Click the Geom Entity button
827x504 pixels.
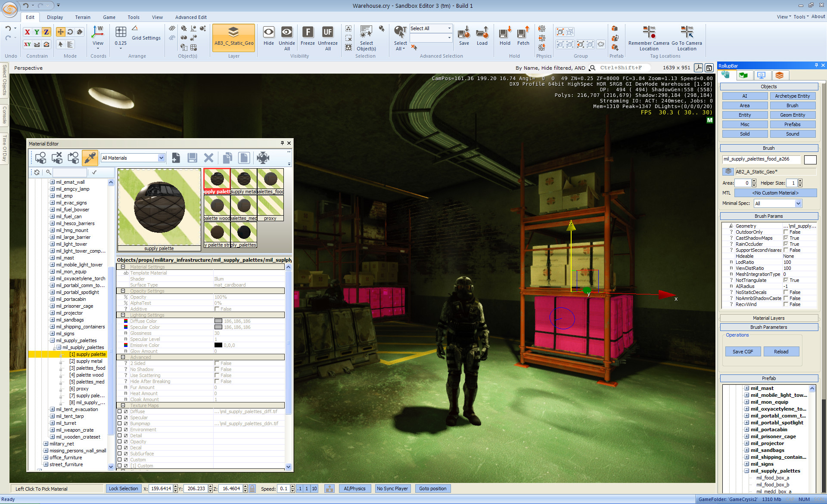(x=792, y=115)
